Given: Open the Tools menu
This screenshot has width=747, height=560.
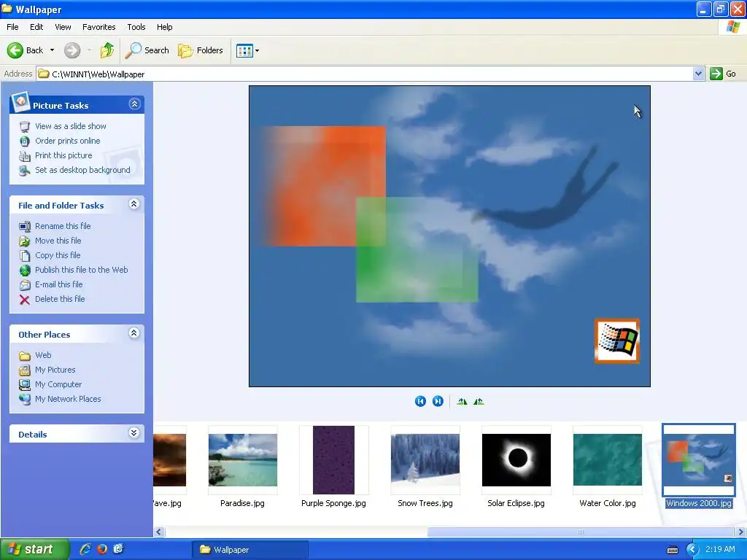Looking at the screenshot, I should pyautogui.click(x=136, y=27).
